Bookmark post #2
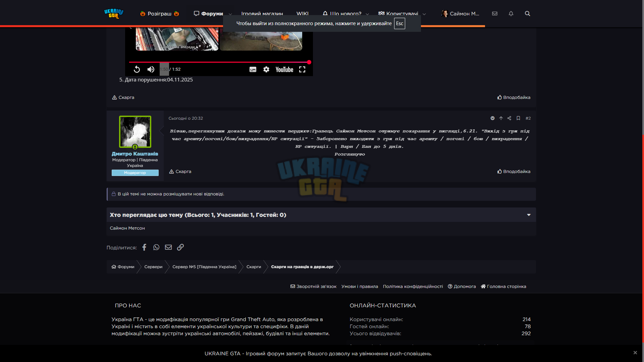Screen dimensions: 644x362 pos(518,118)
